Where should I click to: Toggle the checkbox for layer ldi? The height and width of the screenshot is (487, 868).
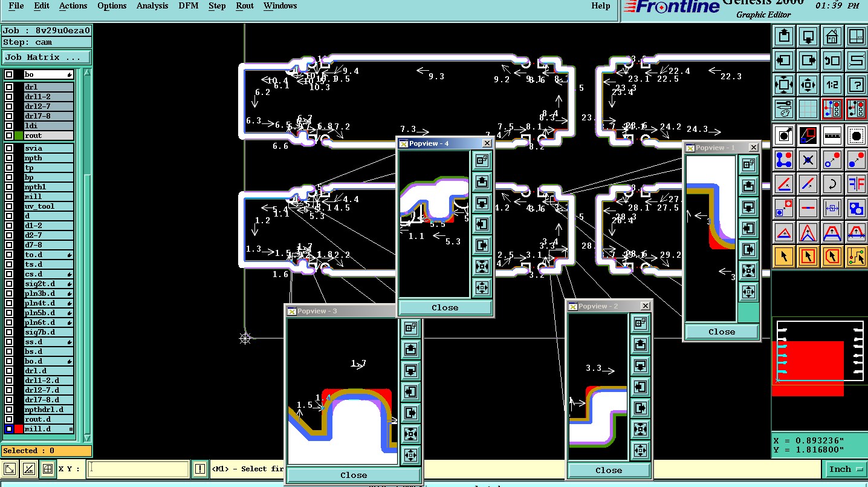9,126
